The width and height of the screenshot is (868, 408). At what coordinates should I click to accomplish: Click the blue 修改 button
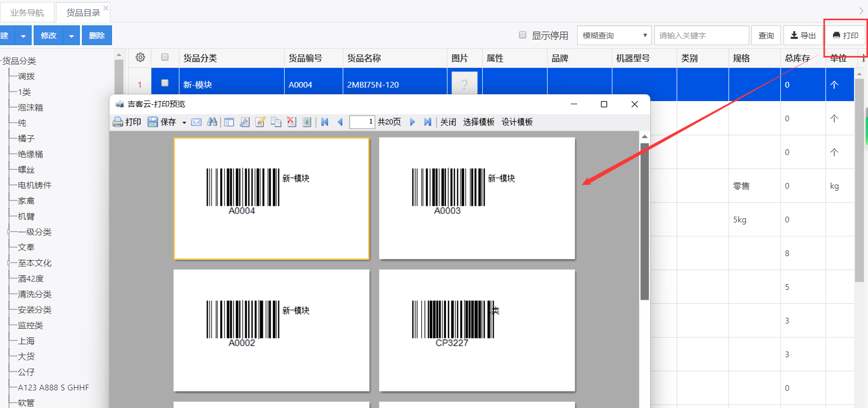coord(48,35)
